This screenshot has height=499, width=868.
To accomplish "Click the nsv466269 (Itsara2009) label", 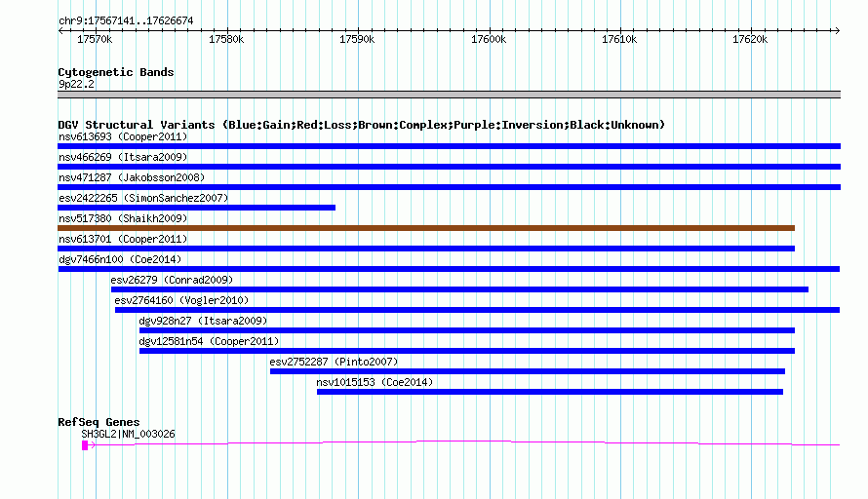I will pyautogui.click(x=123, y=157).
